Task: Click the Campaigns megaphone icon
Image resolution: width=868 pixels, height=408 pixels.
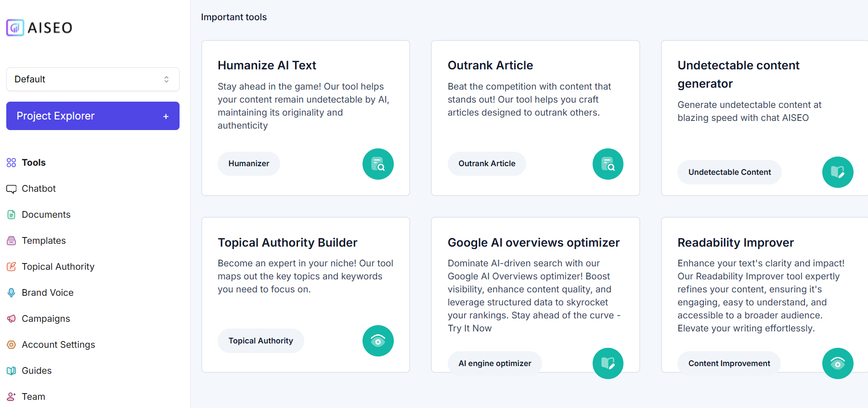Action: click(x=12, y=318)
